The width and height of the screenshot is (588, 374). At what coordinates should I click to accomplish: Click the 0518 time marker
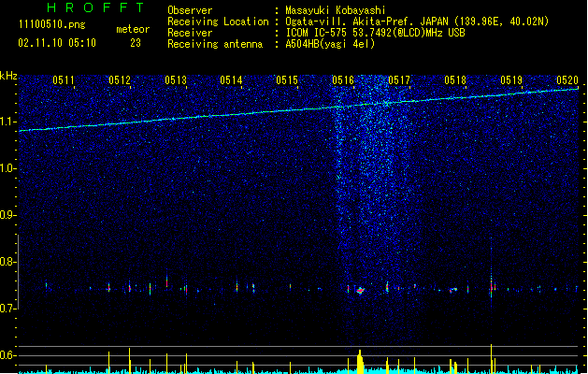(x=455, y=80)
